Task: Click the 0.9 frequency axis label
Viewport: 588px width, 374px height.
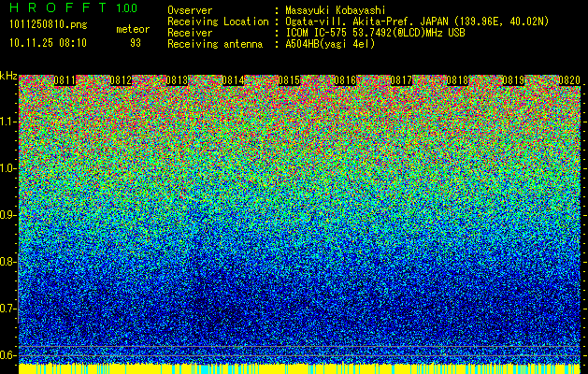Action: coord(8,215)
